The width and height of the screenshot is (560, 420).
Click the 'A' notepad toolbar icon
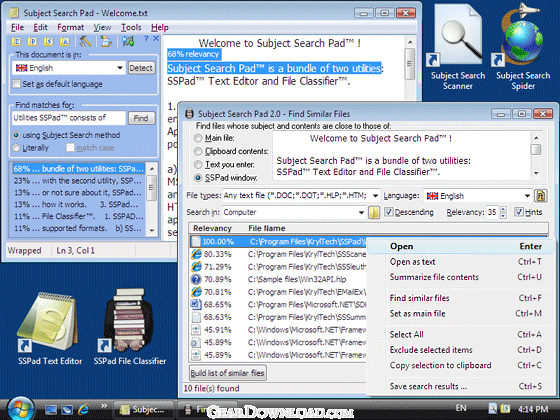point(64,41)
